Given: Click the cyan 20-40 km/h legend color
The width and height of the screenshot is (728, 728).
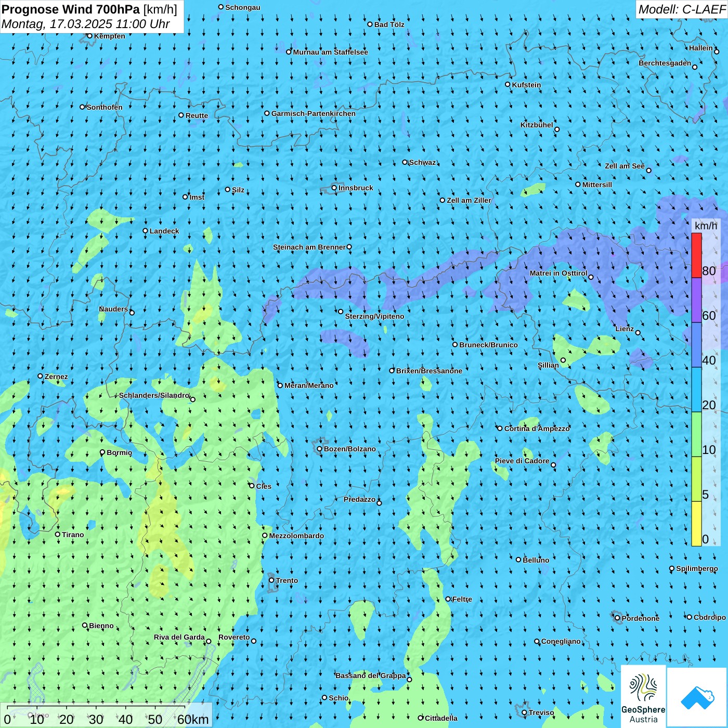Looking at the screenshot, I should tap(696, 389).
